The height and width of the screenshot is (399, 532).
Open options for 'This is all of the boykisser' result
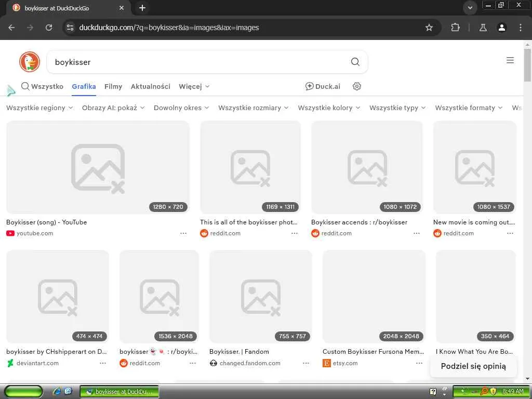pyautogui.click(x=295, y=233)
